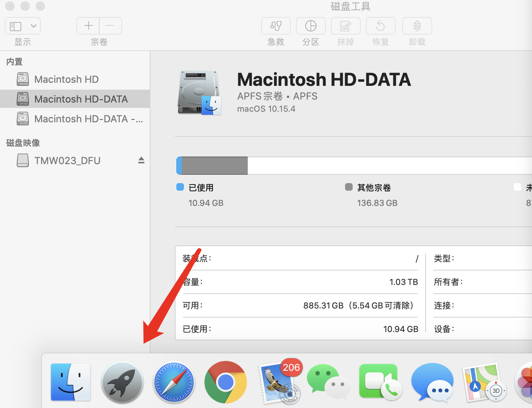This screenshot has height=408, width=532.
Task: Click the macOS 10.15.4 version text
Action: (266, 109)
